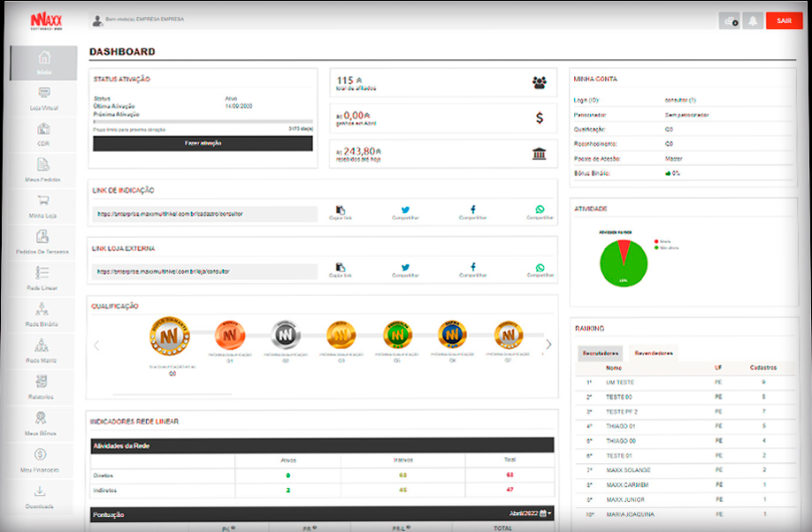Image resolution: width=812 pixels, height=532 pixels.
Task: Share Link Loja Externa on Facebook
Action: coord(472,270)
